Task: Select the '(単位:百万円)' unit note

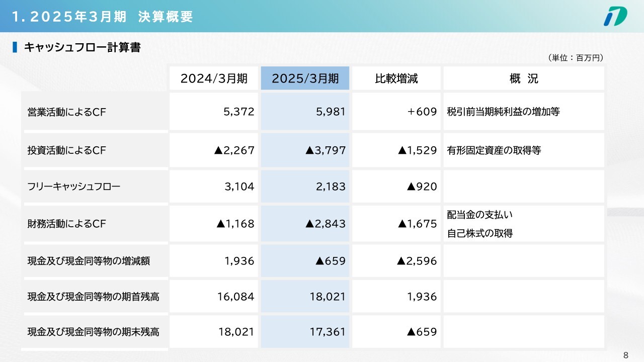Action: coord(575,58)
